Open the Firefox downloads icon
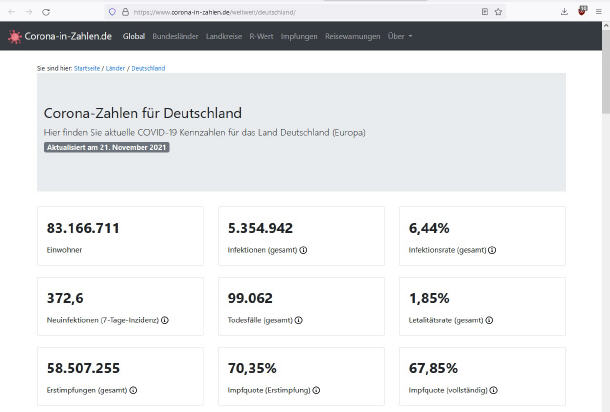The width and height of the screenshot is (610, 412). point(564,11)
